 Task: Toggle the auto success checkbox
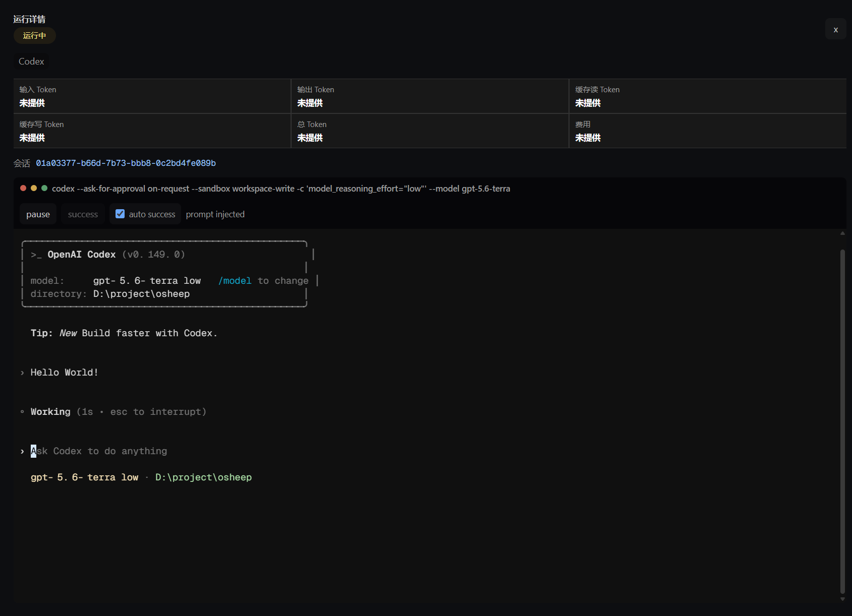[x=120, y=214]
